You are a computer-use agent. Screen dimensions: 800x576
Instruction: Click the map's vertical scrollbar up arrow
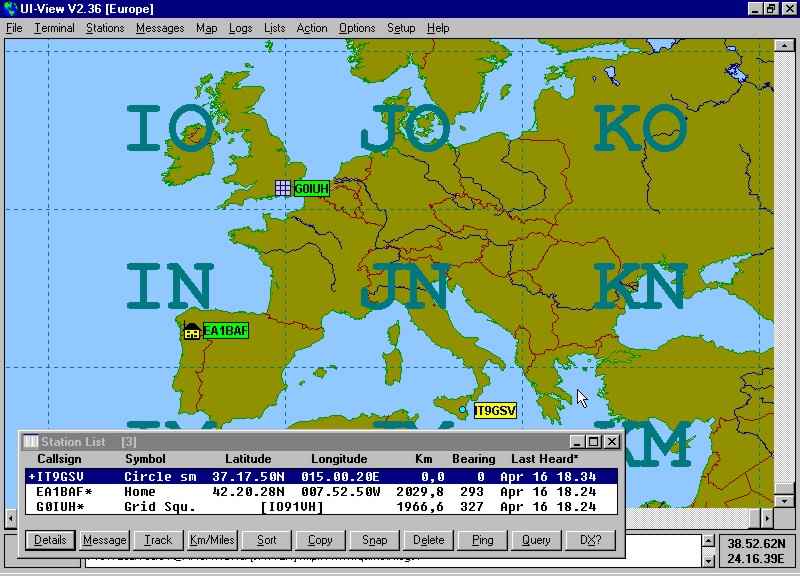pos(784,46)
